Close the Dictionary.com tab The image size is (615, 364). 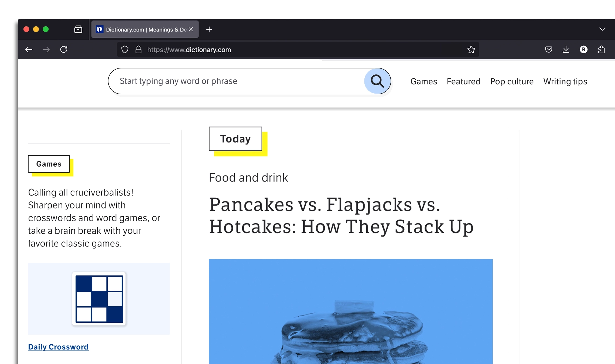(191, 29)
